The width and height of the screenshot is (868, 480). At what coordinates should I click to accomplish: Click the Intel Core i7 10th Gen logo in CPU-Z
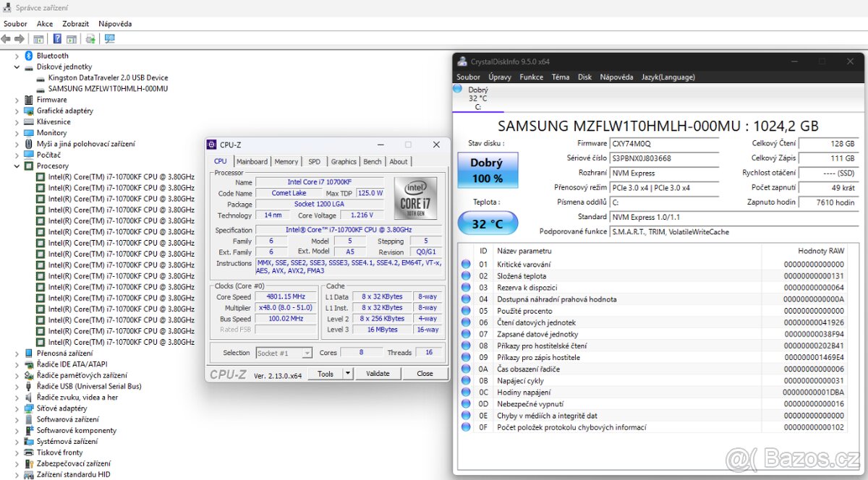click(415, 198)
